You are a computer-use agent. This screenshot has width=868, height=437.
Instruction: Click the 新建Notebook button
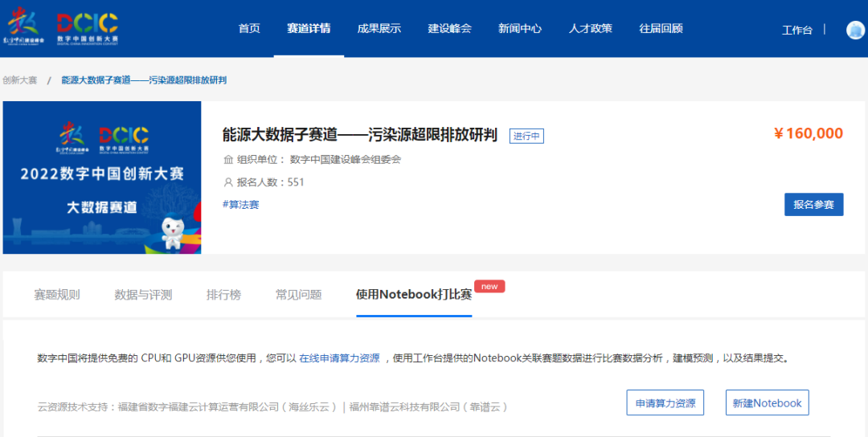pyautogui.click(x=768, y=402)
